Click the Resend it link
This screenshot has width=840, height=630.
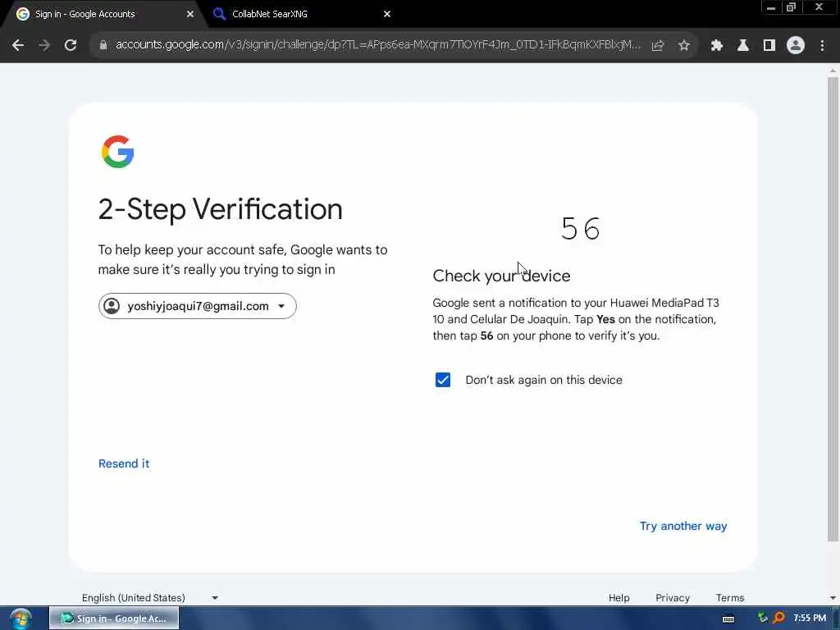[124, 463]
